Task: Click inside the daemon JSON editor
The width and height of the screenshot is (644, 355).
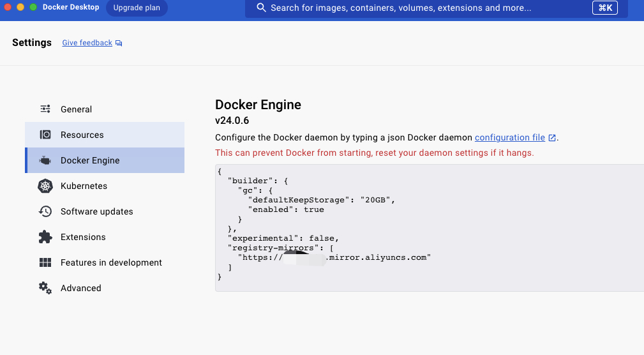Action: point(430,228)
